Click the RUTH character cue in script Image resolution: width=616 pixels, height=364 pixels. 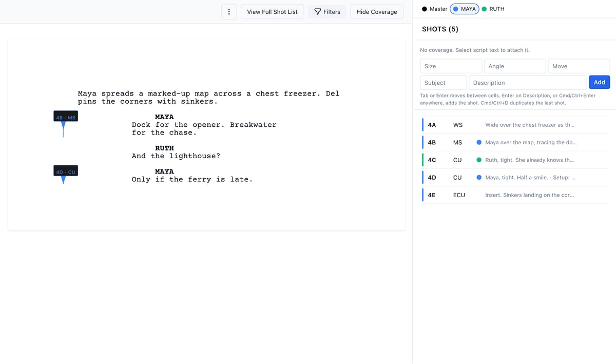click(x=164, y=148)
